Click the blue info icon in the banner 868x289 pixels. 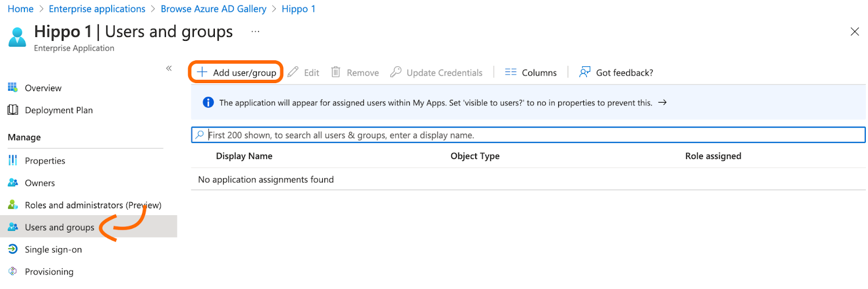(x=208, y=102)
